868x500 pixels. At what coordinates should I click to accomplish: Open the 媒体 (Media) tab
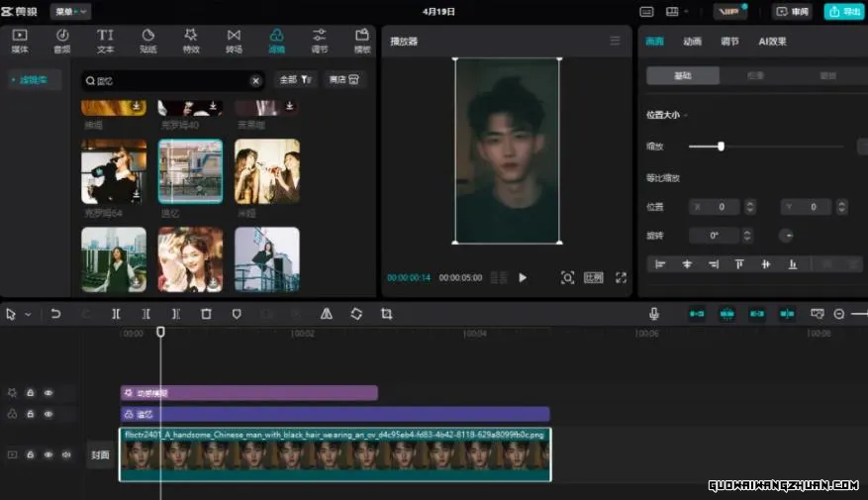point(20,41)
